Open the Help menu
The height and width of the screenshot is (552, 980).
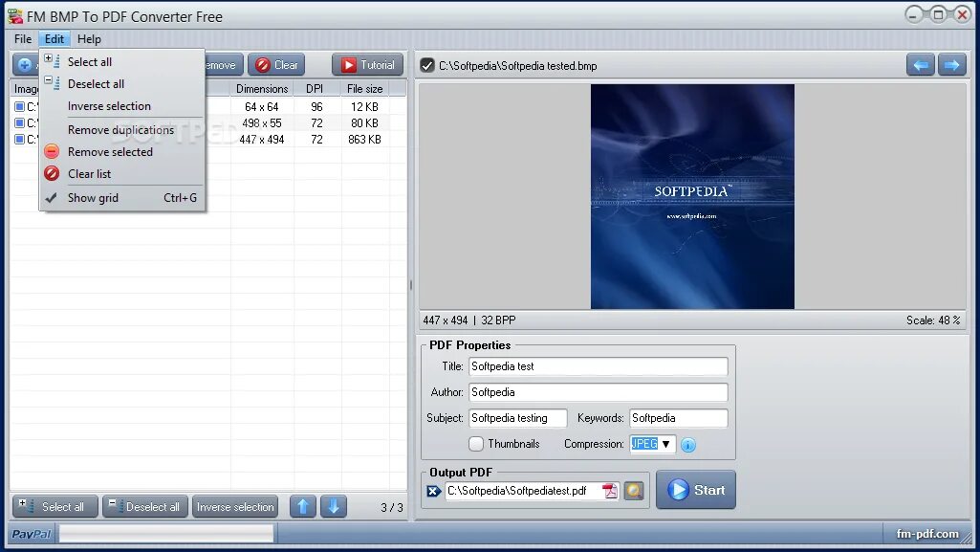point(89,39)
